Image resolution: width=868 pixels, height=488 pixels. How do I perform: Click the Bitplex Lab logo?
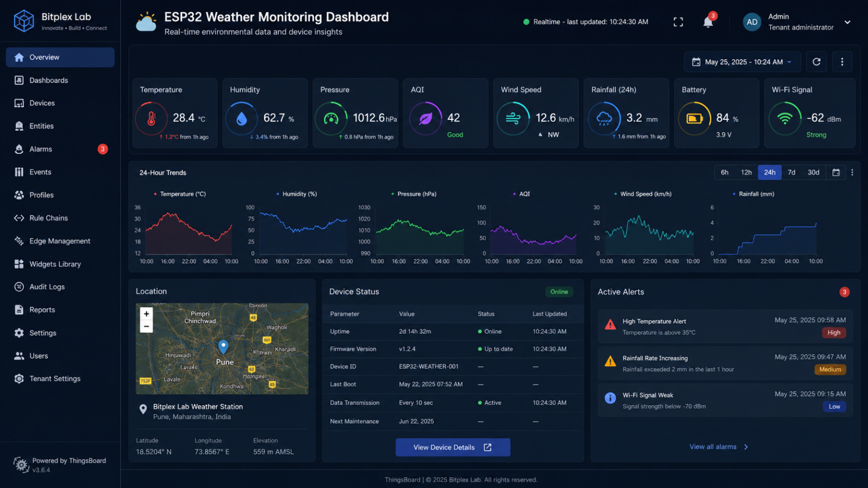coord(24,21)
